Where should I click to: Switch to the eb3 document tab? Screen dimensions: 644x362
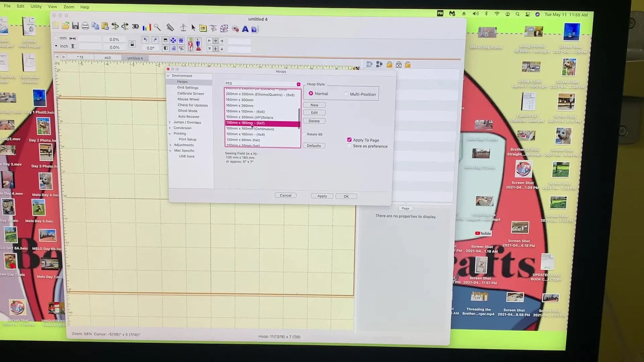[107, 58]
